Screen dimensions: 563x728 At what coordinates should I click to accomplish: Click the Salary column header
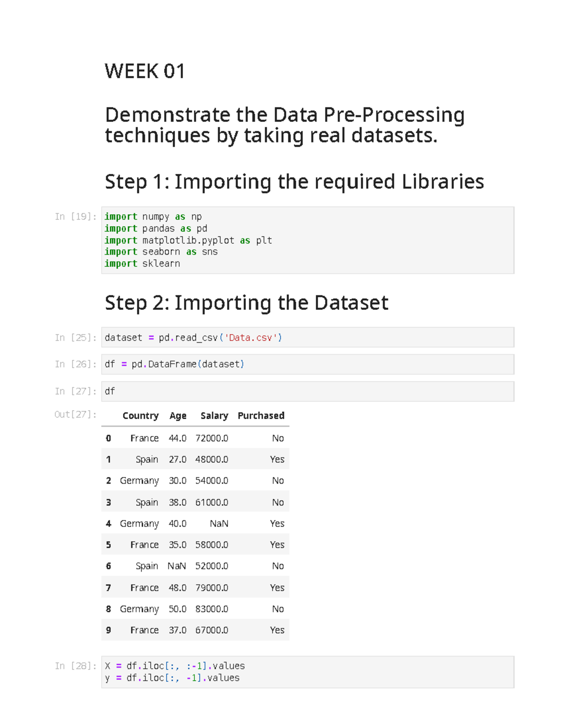tap(214, 416)
